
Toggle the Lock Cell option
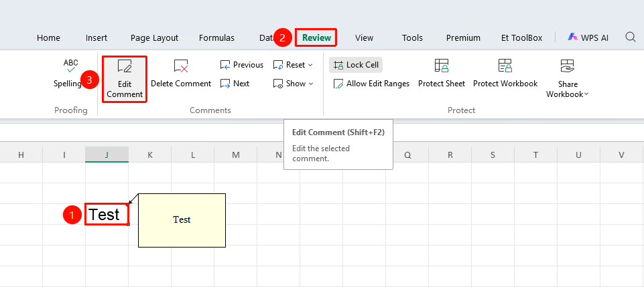coord(356,65)
